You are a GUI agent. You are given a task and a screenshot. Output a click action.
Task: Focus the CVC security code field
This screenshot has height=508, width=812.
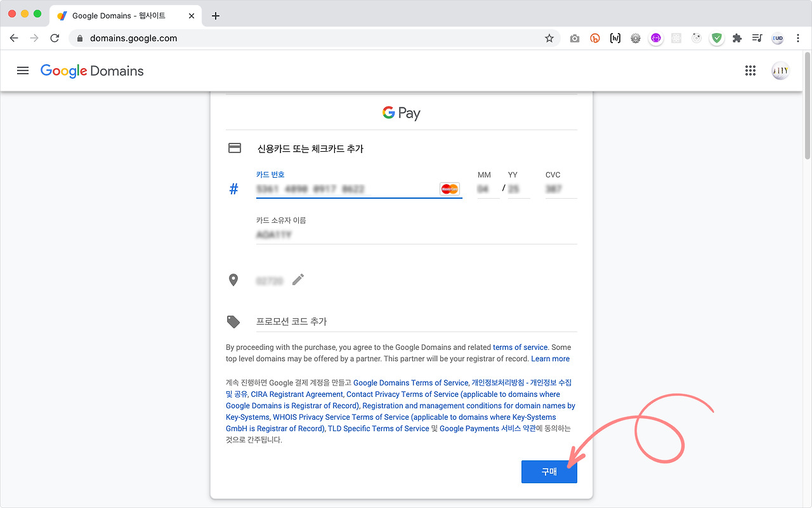pos(561,189)
